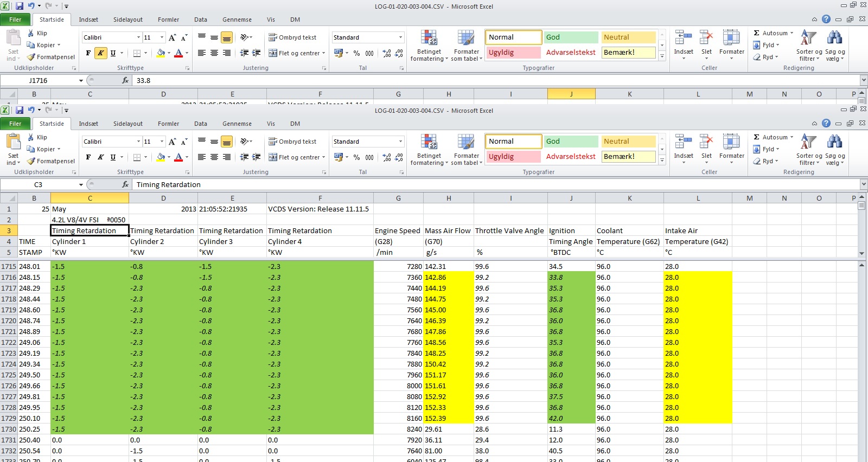
Task: Click the Save icon in the lower window's title bar
Action: click(x=20, y=110)
